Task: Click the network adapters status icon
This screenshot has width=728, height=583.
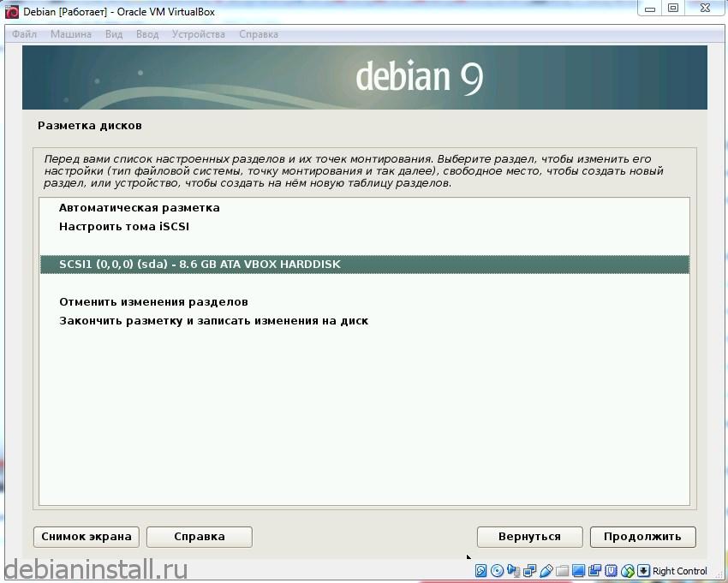Action: tap(530, 570)
